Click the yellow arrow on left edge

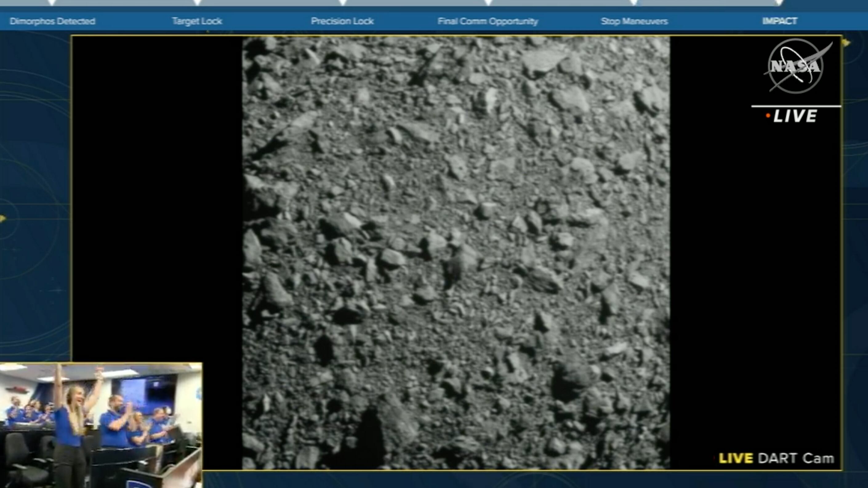2,219
